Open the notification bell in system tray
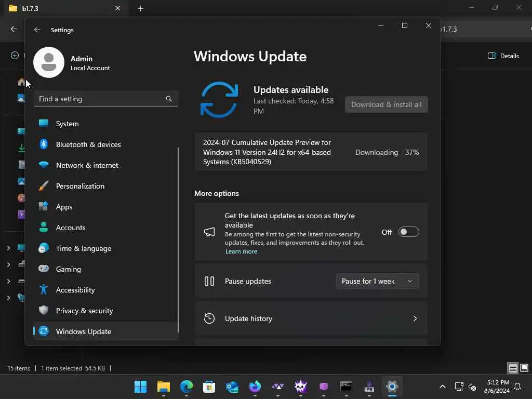 tap(518, 387)
